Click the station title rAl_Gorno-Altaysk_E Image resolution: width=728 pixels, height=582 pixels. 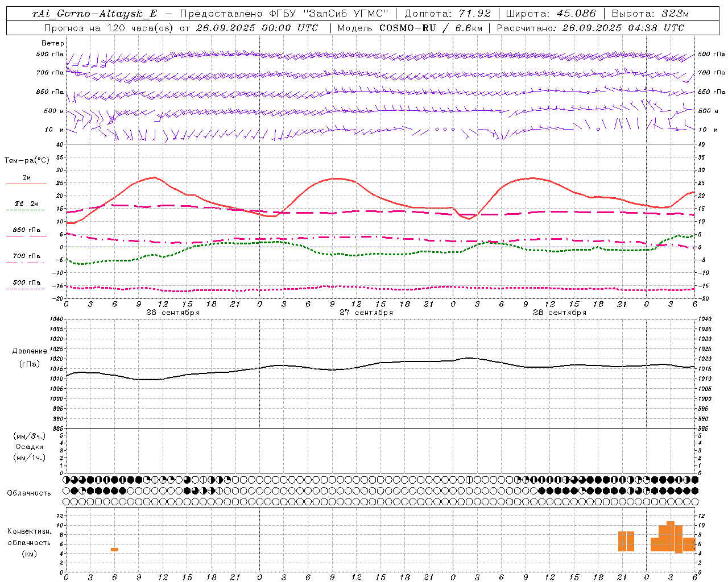(x=94, y=14)
